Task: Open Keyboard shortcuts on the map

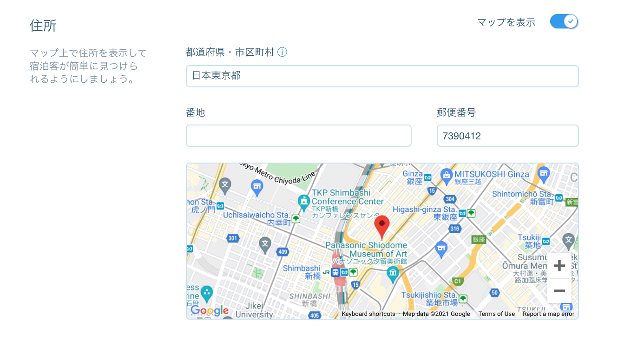Action: (x=368, y=314)
